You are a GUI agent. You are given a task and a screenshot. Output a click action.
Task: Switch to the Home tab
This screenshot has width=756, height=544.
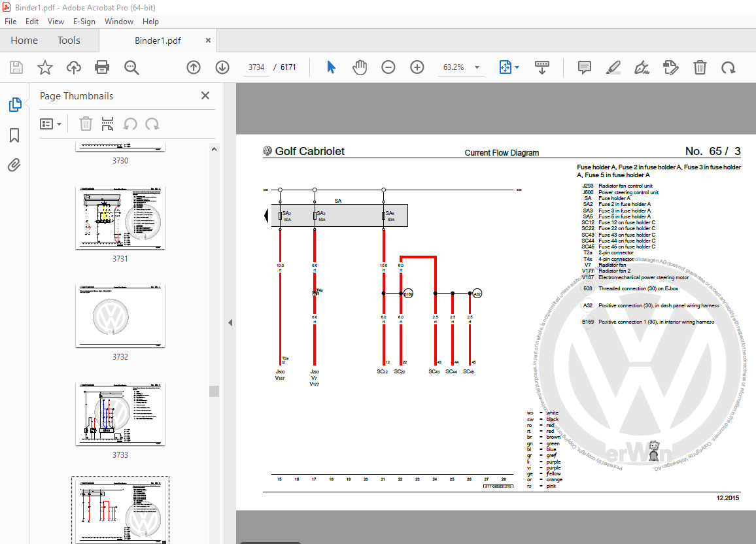24,41
